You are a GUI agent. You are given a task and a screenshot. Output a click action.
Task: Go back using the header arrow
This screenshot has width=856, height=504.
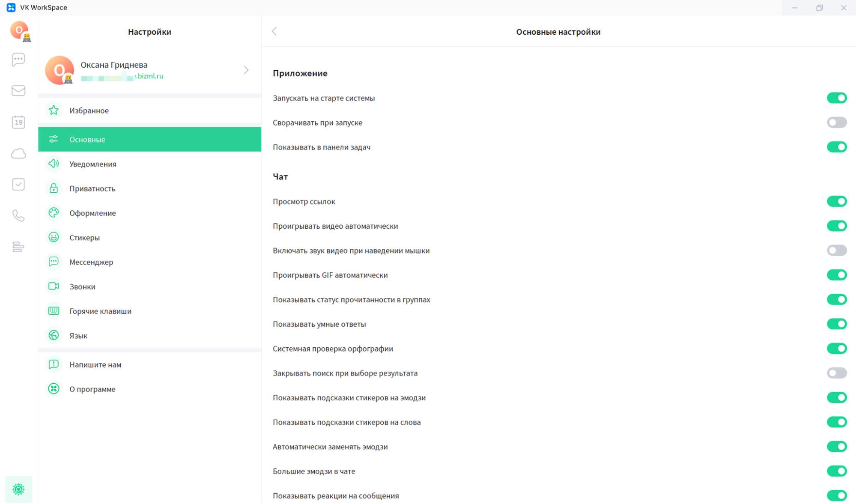274,31
